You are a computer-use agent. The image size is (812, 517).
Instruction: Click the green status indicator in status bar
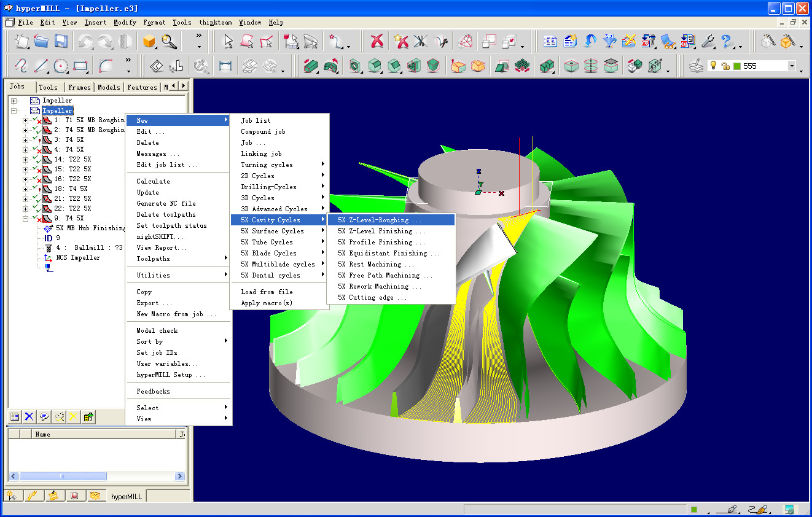[693, 509]
